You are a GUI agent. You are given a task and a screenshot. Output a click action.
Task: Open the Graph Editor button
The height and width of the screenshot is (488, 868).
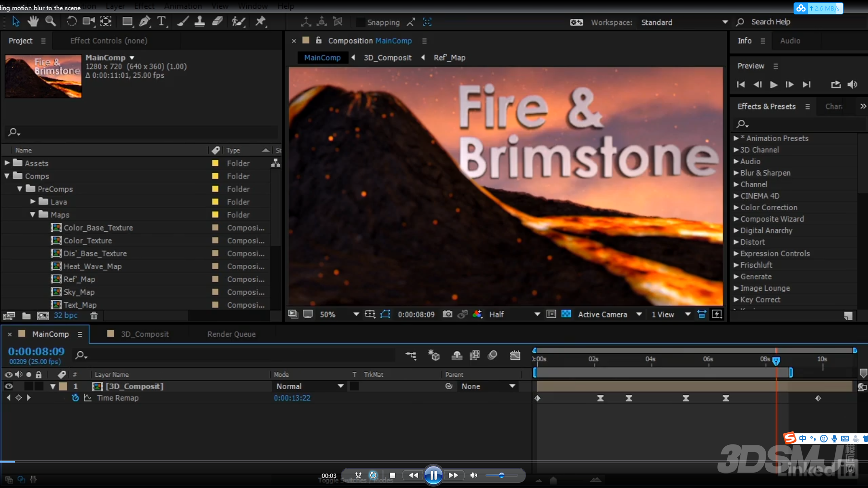click(515, 355)
